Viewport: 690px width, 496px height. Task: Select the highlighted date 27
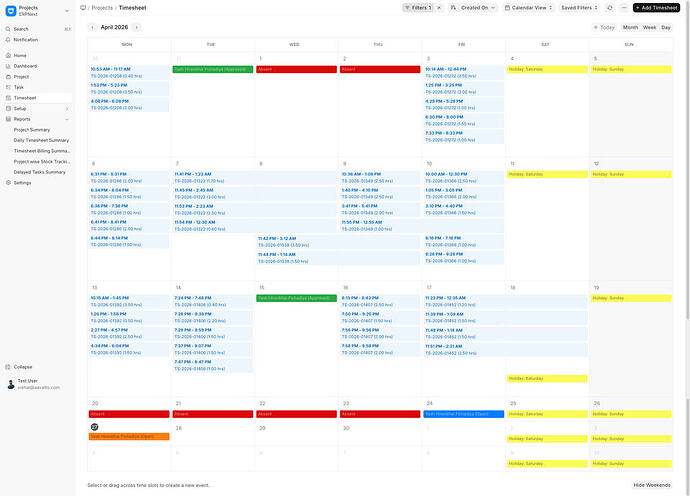pyautogui.click(x=94, y=427)
